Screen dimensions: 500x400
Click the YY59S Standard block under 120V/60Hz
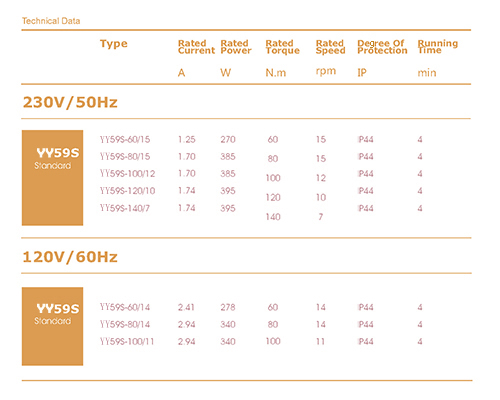pos(52,326)
